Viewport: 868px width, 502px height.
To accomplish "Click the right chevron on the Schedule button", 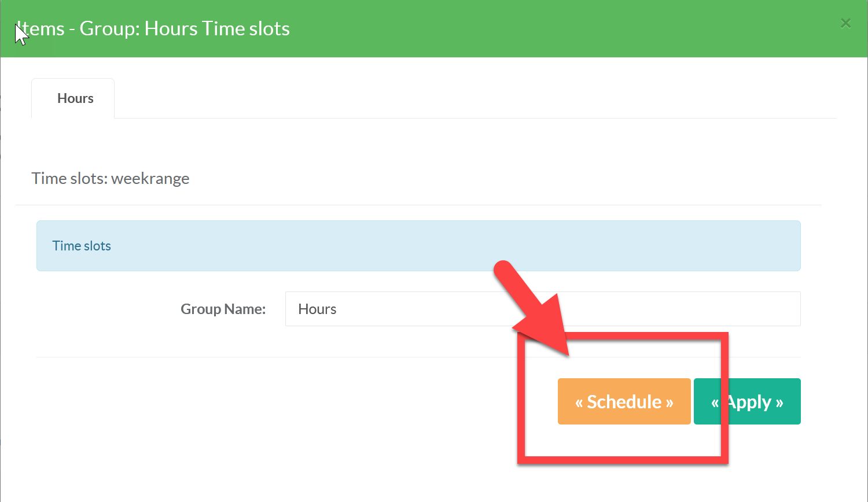I will [670, 403].
